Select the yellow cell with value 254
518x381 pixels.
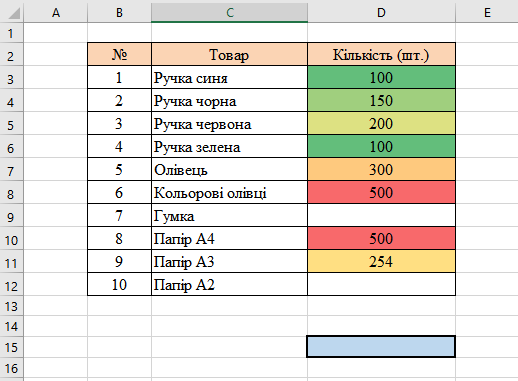381,261
